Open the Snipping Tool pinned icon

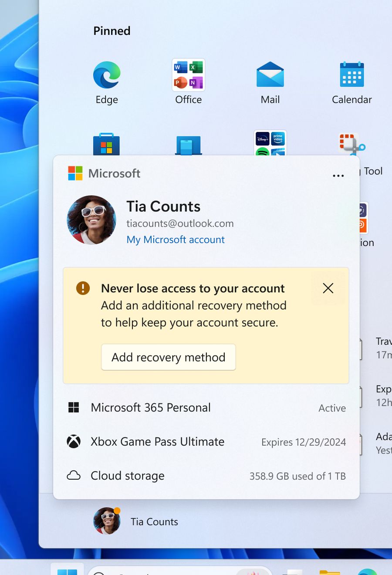351,145
